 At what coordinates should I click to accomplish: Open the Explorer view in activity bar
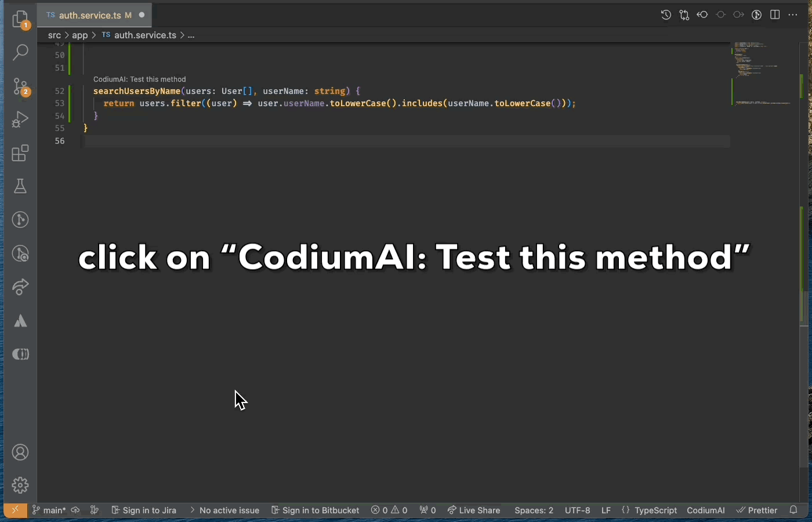(x=20, y=19)
